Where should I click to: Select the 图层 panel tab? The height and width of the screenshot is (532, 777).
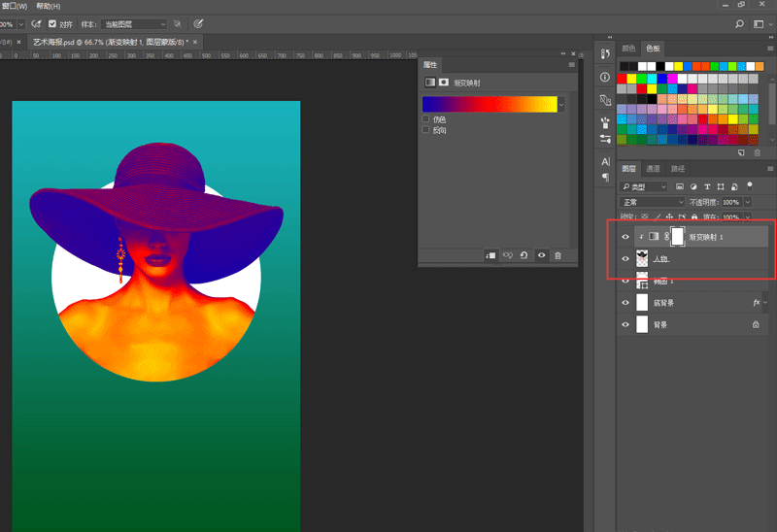click(x=628, y=168)
